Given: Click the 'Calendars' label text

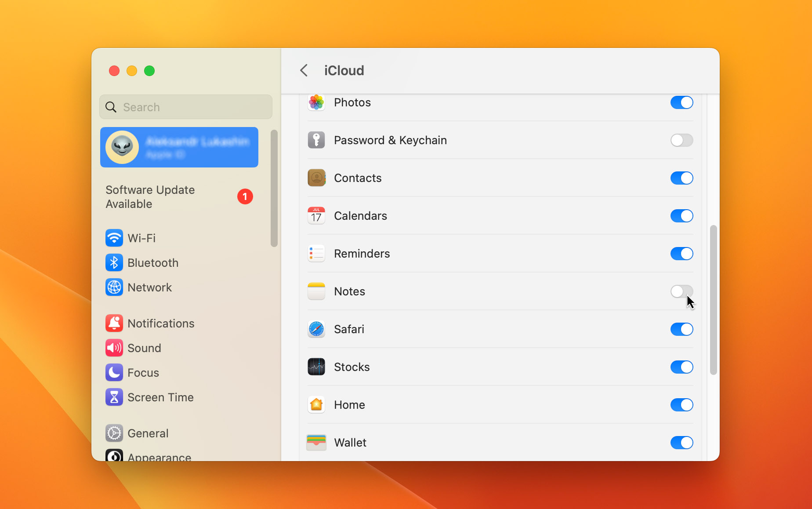Looking at the screenshot, I should click(x=360, y=216).
